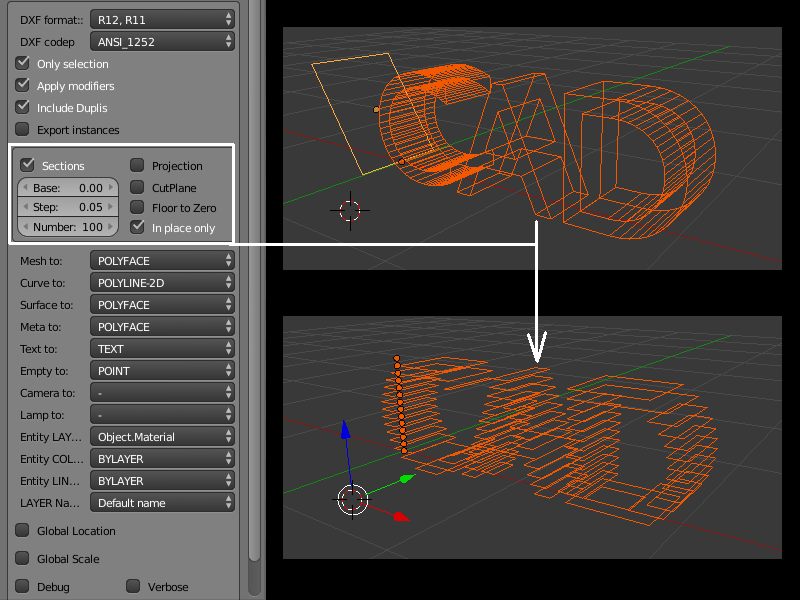The height and width of the screenshot is (600, 800).
Task: Click the 'DXF codep' label
Action: point(47,42)
